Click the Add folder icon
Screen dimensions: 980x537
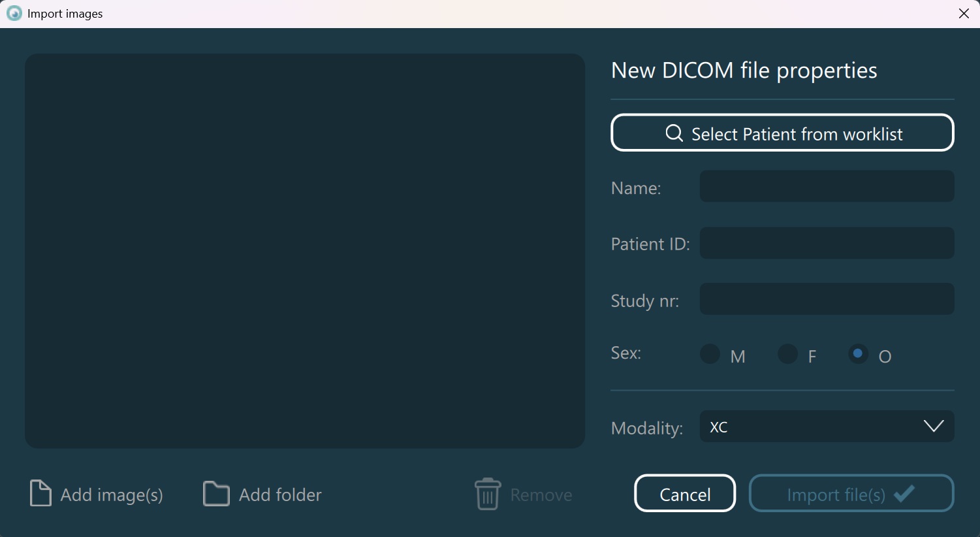pos(216,494)
